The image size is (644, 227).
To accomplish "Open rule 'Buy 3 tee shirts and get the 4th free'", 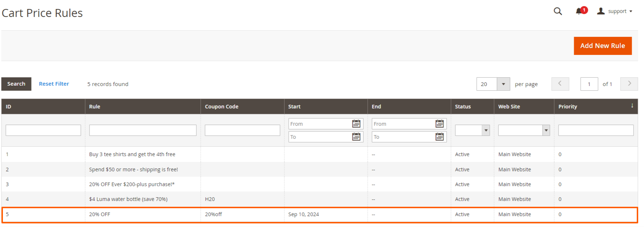I will pyautogui.click(x=132, y=154).
